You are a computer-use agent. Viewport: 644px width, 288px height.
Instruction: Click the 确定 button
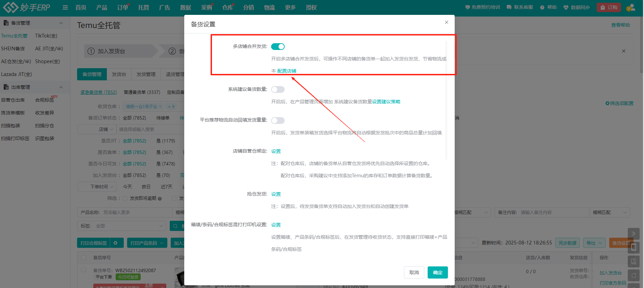438,272
